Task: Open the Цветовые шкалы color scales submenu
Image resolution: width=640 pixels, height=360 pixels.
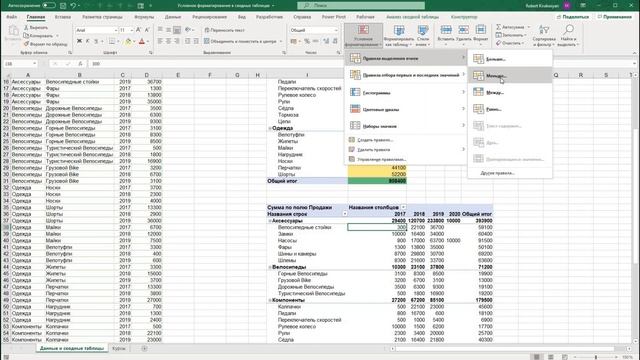Action: tap(407, 109)
